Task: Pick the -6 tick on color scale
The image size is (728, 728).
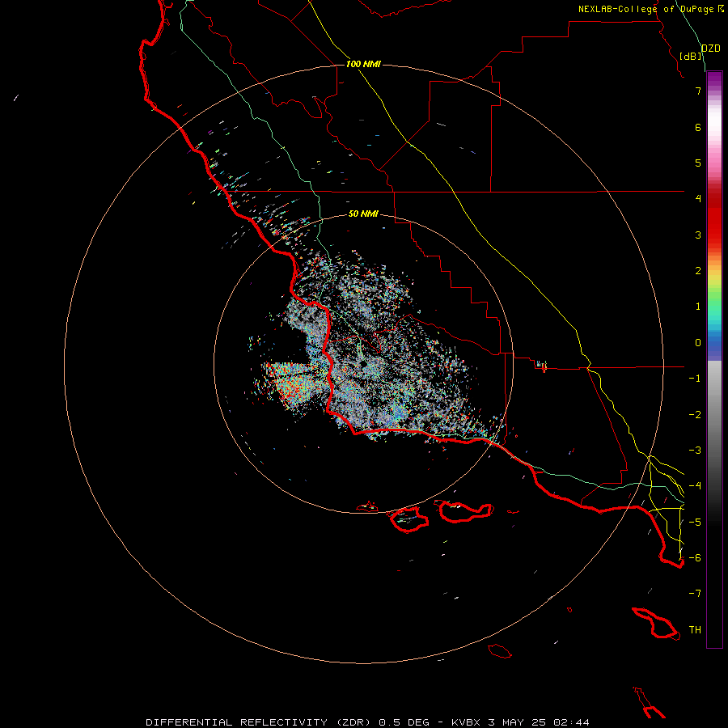Action: pyautogui.click(x=695, y=558)
